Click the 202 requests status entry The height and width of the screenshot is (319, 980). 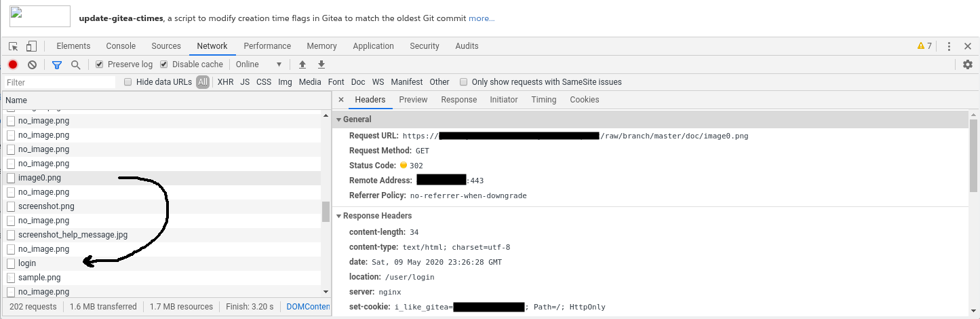tap(33, 307)
